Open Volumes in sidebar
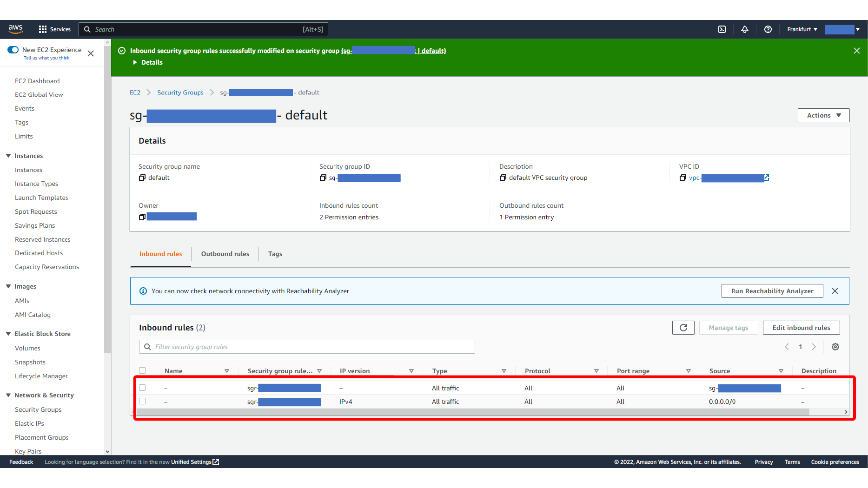The width and height of the screenshot is (868, 488). coord(27,348)
